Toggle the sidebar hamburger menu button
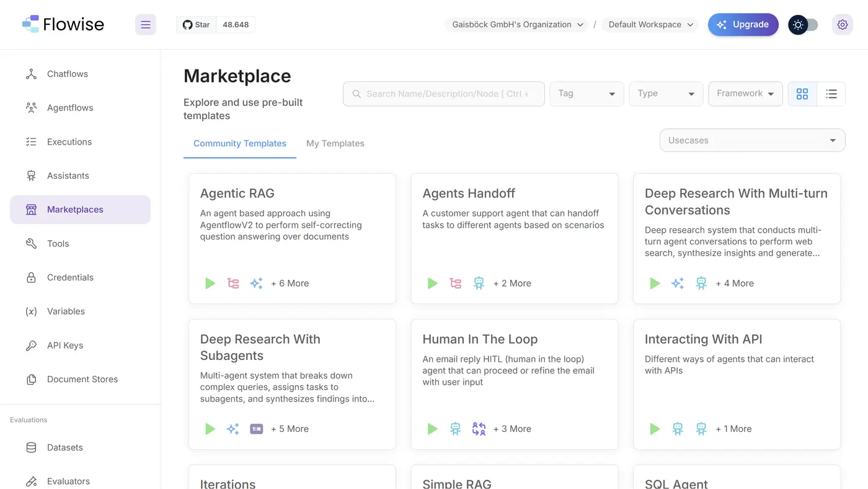Screen dimensions: 868x489 [146, 25]
